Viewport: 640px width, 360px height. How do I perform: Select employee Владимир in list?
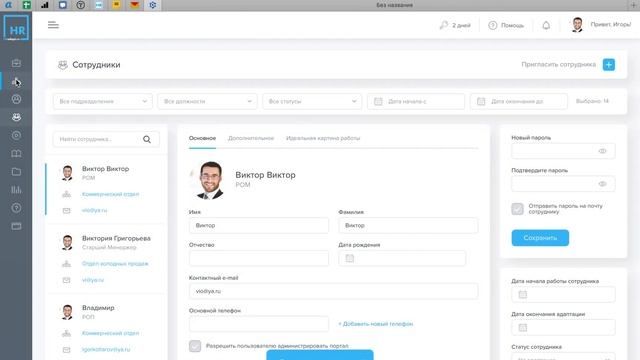(x=98, y=308)
